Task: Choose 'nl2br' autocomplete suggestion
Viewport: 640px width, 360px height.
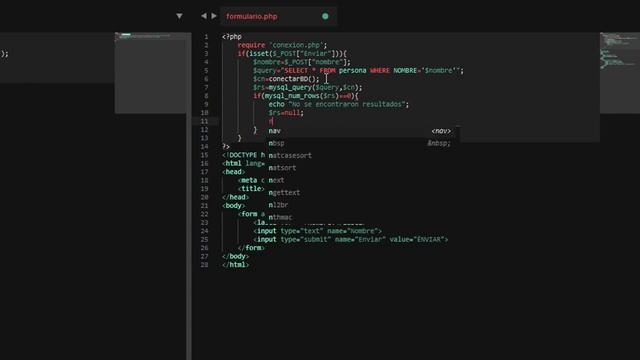Action: coord(362,205)
